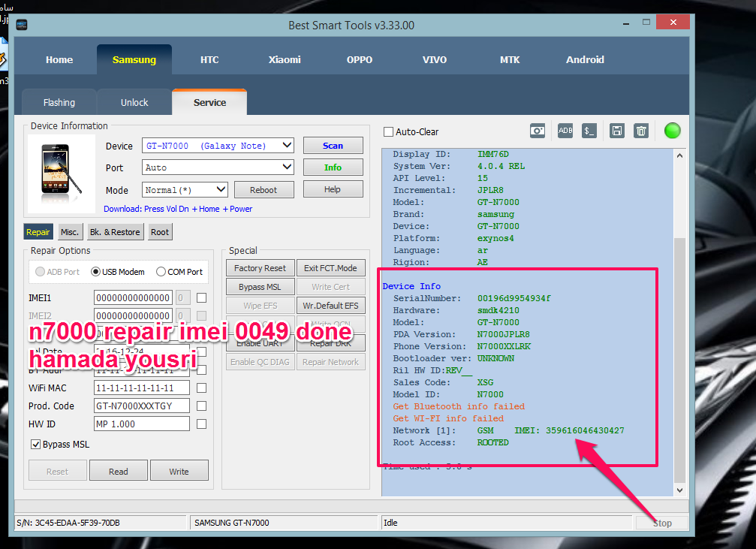This screenshot has height=549, width=756.
Task: Click the Galaxy Note device thumbnail
Action: 62,175
